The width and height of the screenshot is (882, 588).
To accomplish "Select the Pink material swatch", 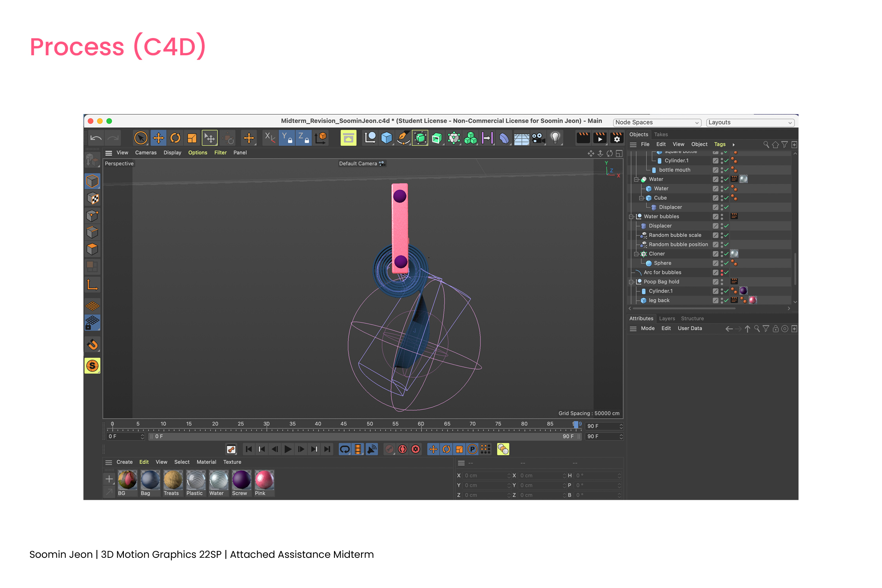I will [264, 480].
